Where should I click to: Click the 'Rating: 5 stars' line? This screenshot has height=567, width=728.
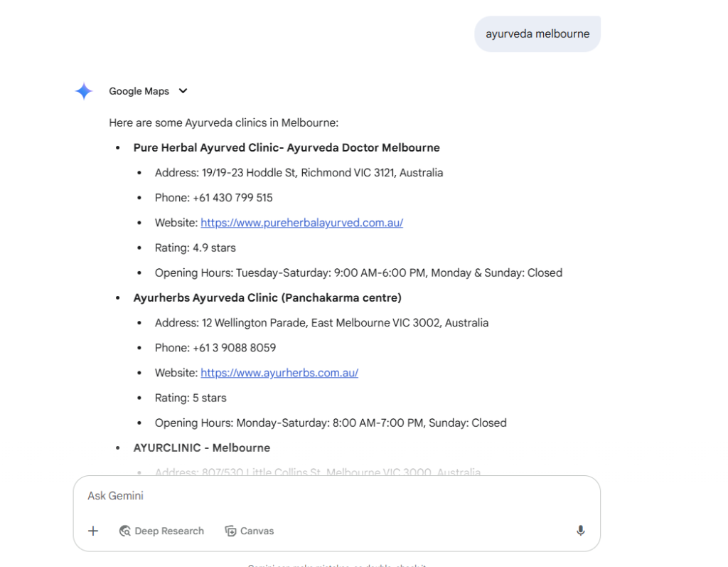(191, 398)
